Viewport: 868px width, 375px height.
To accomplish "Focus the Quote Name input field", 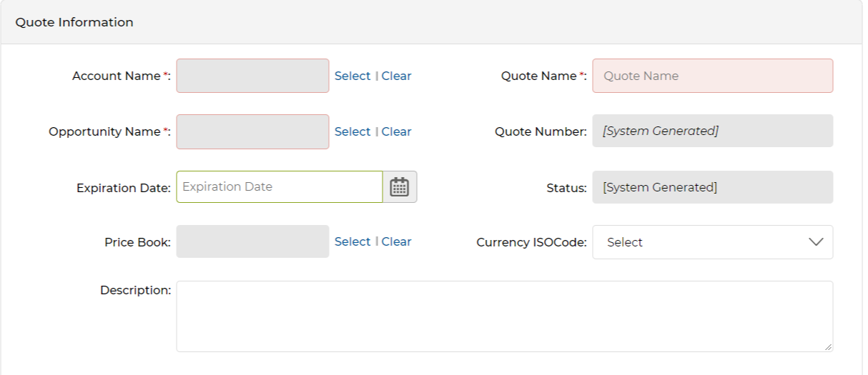I will (713, 76).
